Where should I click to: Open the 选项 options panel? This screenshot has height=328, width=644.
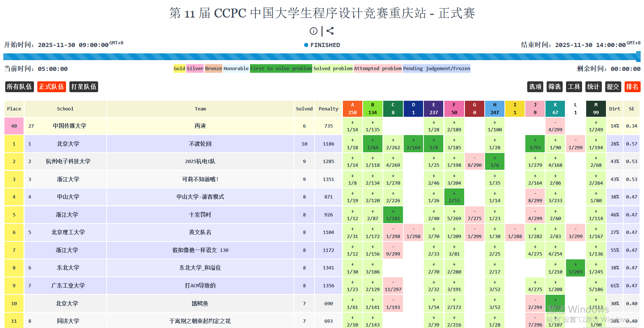[535, 87]
